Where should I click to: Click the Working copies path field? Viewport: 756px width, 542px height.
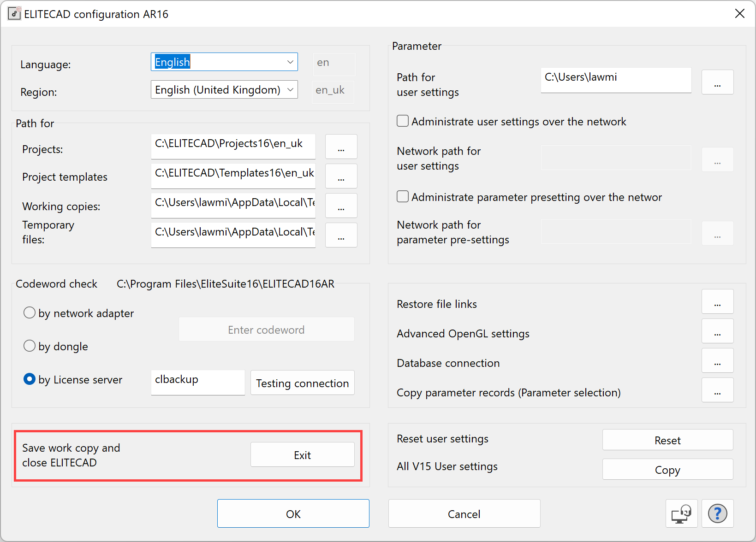233,206
